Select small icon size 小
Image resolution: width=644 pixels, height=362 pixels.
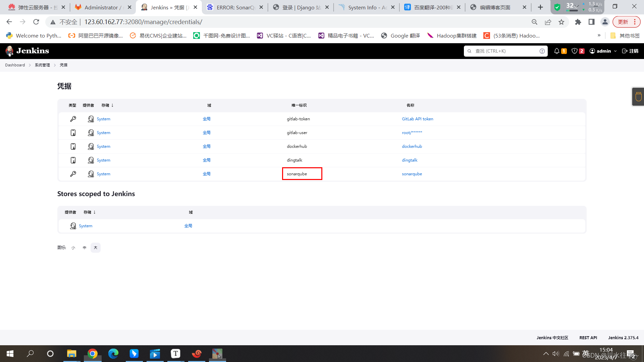click(x=73, y=248)
